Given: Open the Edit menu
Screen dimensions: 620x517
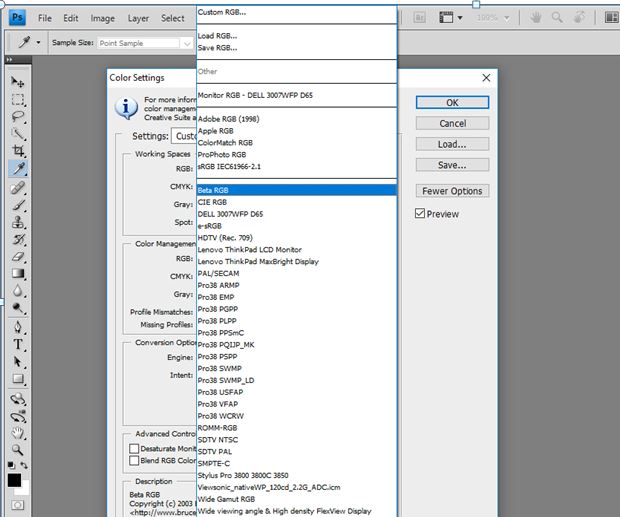Looking at the screenshot, I should tap(71, 18).
